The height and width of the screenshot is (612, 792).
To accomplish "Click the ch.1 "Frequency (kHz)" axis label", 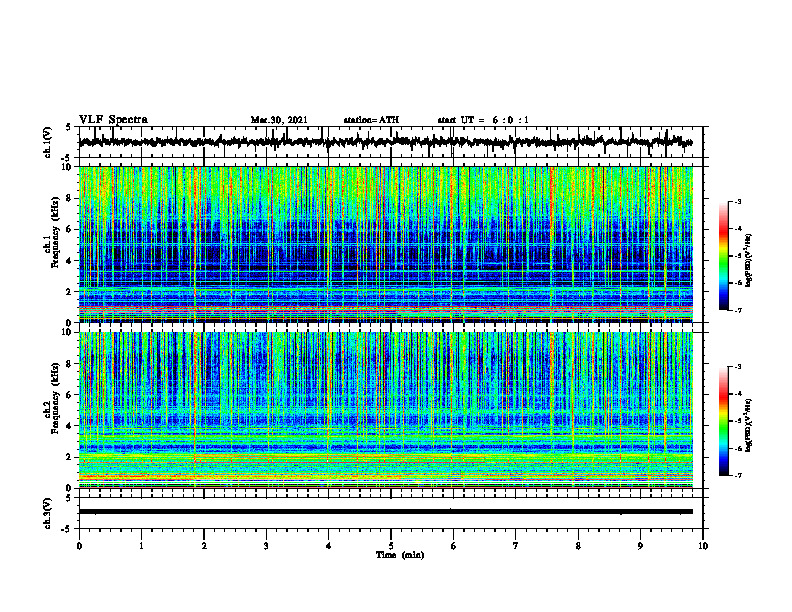I will point(55,232).
